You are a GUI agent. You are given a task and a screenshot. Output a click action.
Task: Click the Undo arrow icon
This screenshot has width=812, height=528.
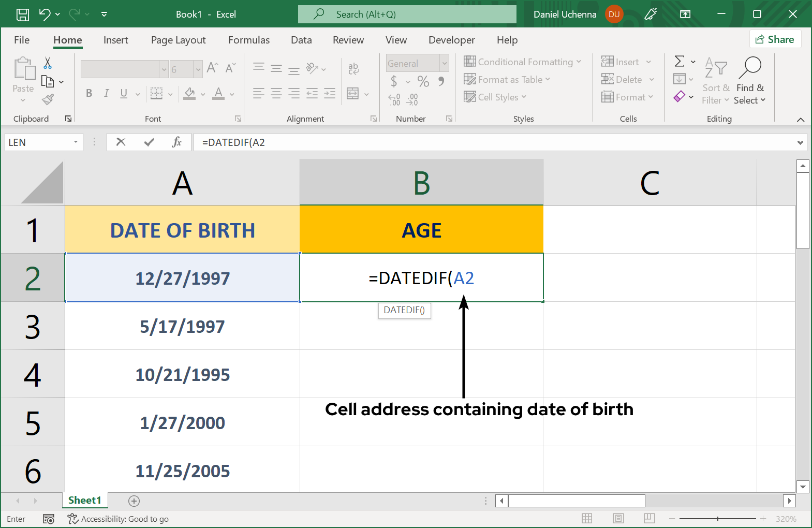pyautogui.click(x=45, y=14)
